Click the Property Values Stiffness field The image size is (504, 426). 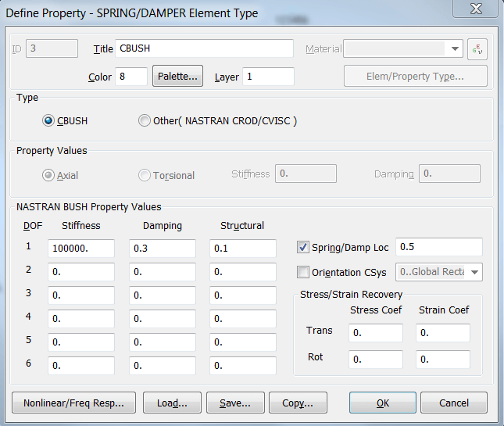click(x=306, y=174)
